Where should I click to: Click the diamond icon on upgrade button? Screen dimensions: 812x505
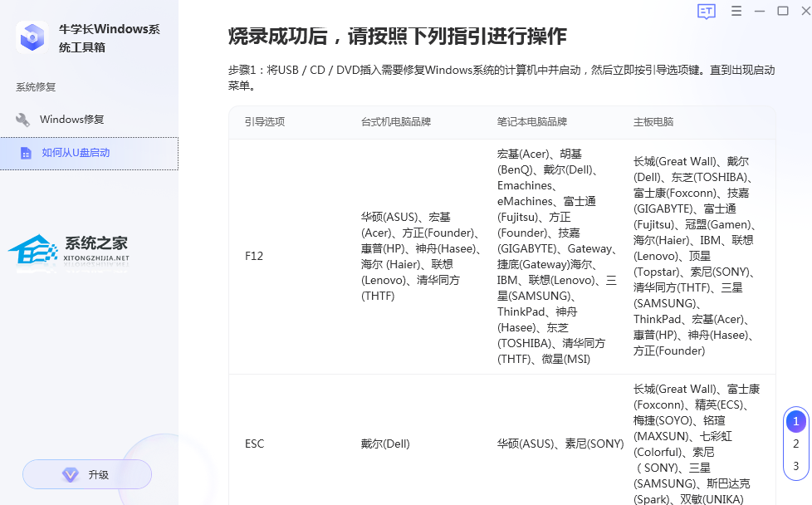tap(71, 474)
